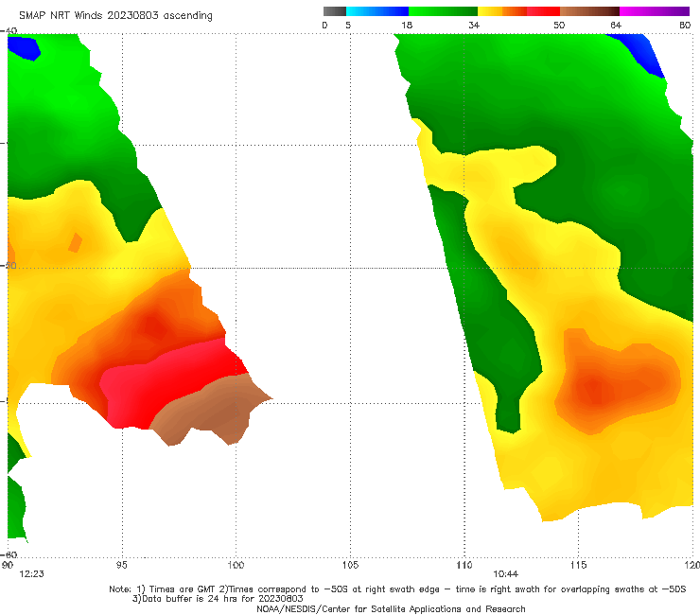Image resolution: width=700 pixels, height=615 pixels.
Task: Click the color bar label '50'
Action: point(559,26)
